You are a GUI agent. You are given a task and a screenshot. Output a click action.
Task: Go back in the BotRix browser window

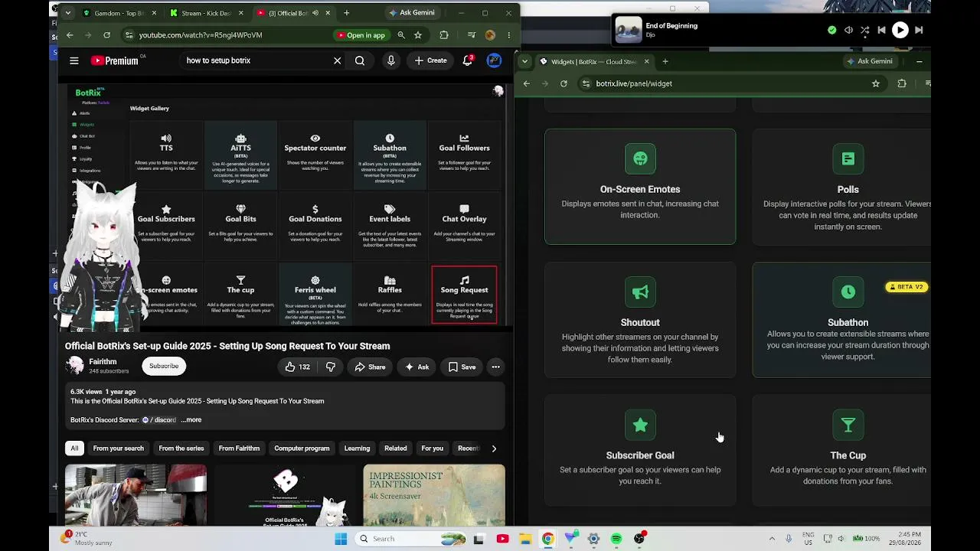[x=526, y=83]
